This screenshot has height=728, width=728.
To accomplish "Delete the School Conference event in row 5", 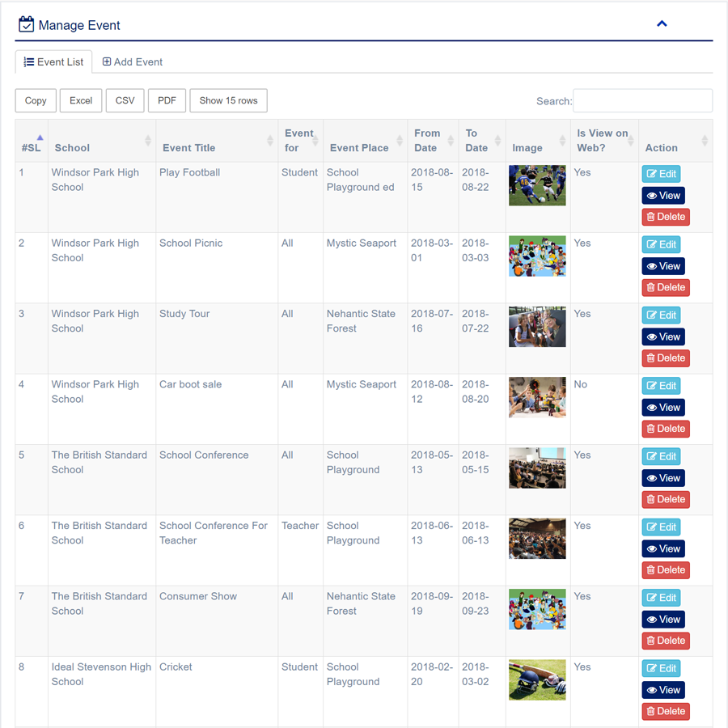I will [x=666, y=499].
